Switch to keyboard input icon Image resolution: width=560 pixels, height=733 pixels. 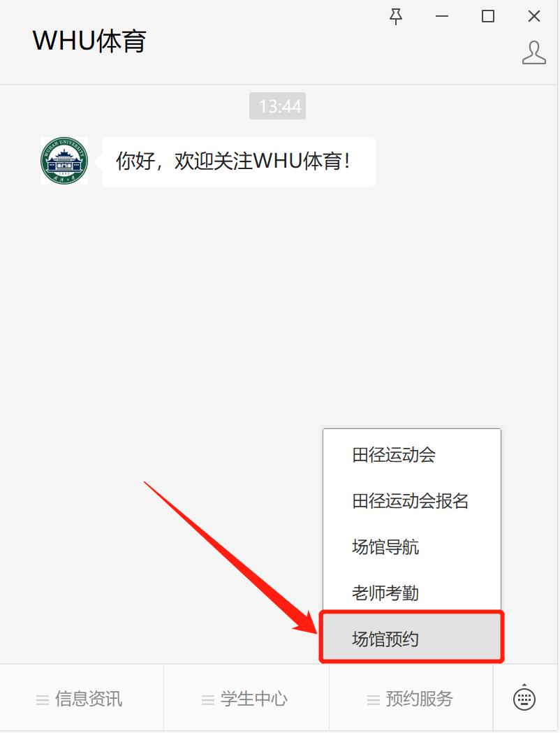click(524, 698)
